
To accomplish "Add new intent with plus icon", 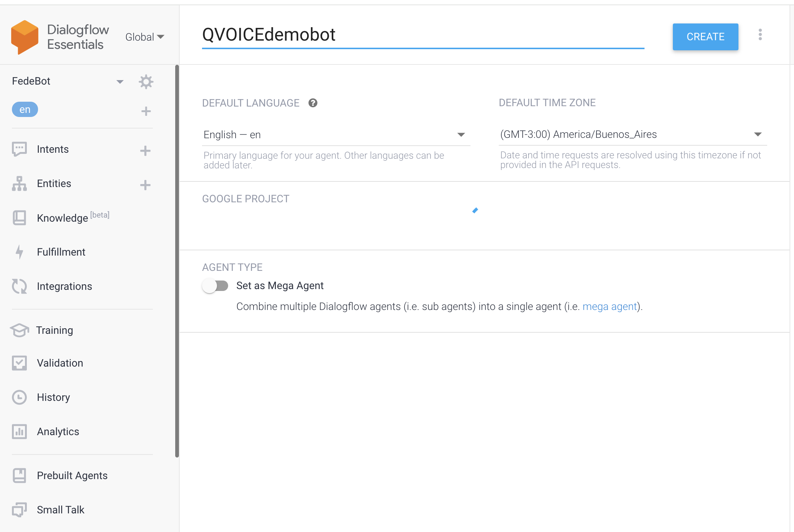I will 145,151.
